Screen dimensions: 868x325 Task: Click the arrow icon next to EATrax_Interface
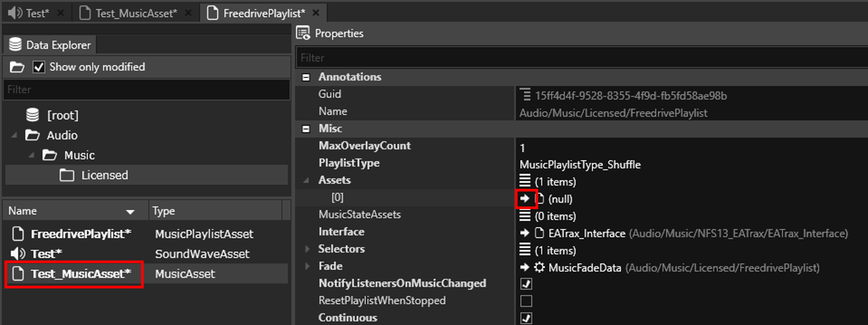(x=525, y=233)
